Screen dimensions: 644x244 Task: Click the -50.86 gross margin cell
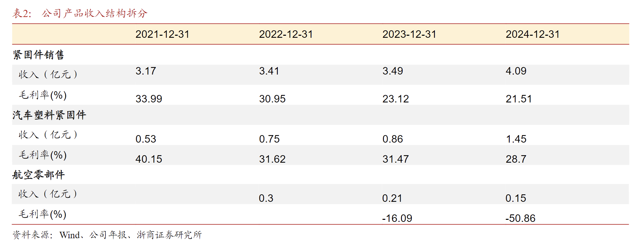click(x=520, y=218)
